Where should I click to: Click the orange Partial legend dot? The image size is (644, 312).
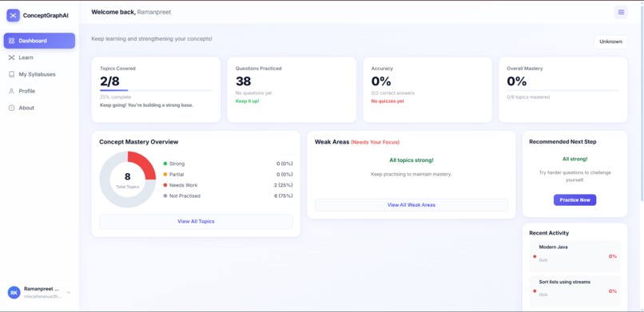(x=165, y=175)
